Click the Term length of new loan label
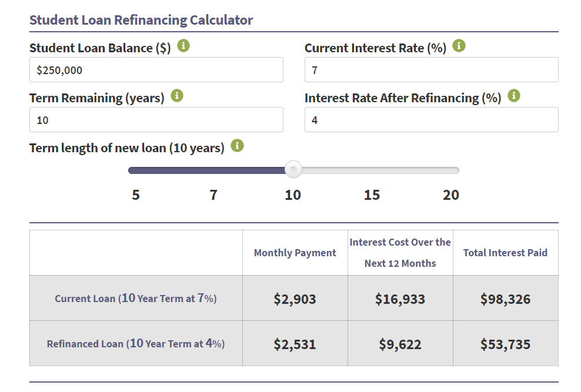The image size is (581, 392). point(126,148)
